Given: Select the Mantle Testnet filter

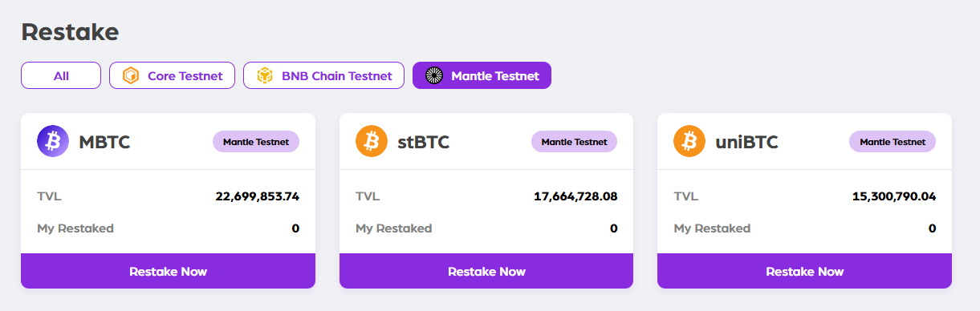Looking at the screenshot, I should pos(482,75).
